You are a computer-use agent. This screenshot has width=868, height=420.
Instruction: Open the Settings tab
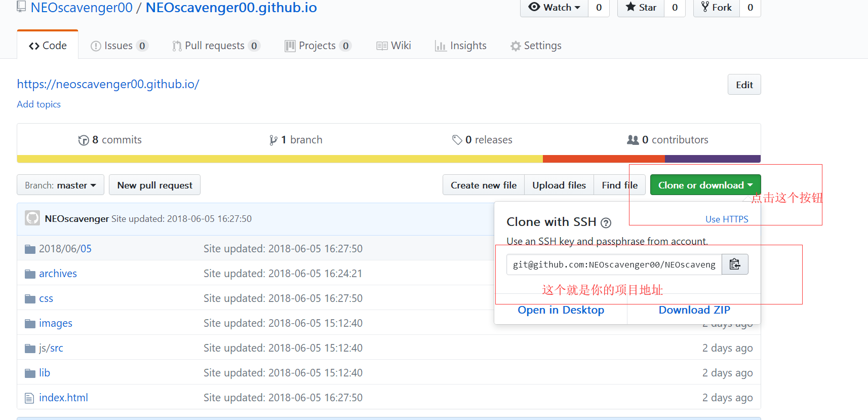coord(536,46)
